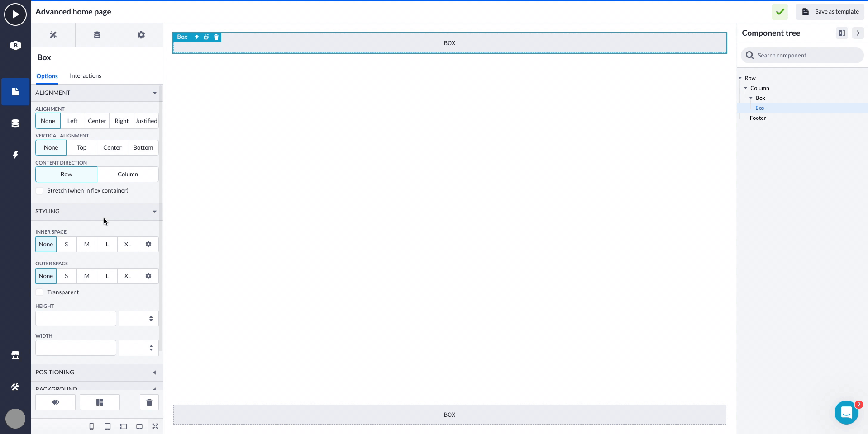Image resolution: width=868 pixels, height=434 pixels.
Task: Click Save as template button
Action: [830, 12]
